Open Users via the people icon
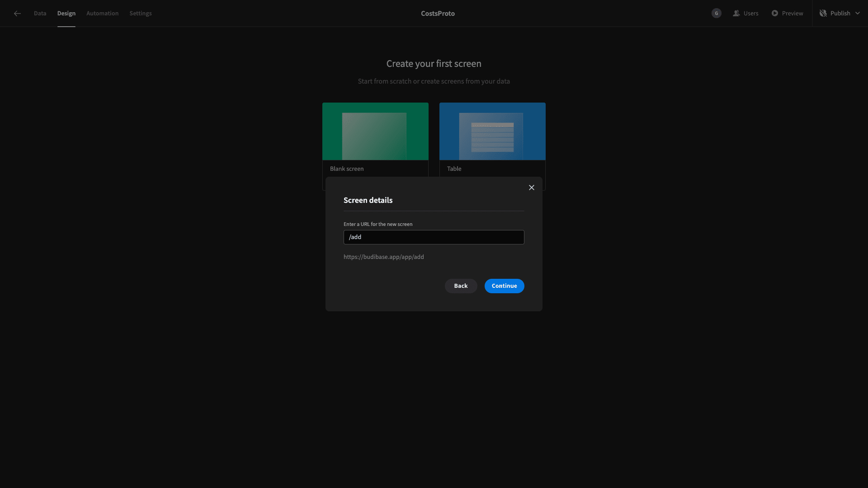This screenshot has width=868, height=488. [736, 13]
